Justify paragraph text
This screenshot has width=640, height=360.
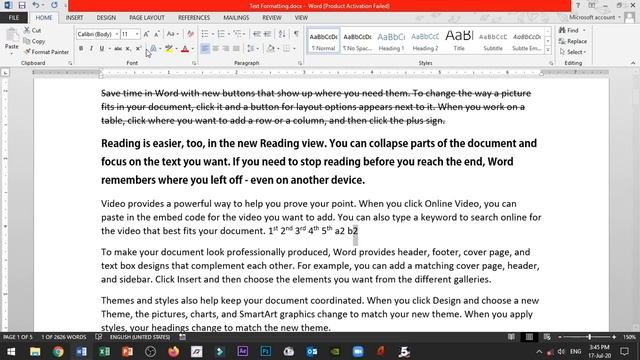point(236,49)
